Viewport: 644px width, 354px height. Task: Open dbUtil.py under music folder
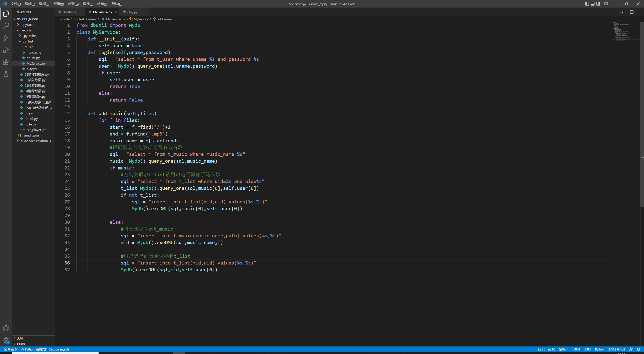pos(33,58)
